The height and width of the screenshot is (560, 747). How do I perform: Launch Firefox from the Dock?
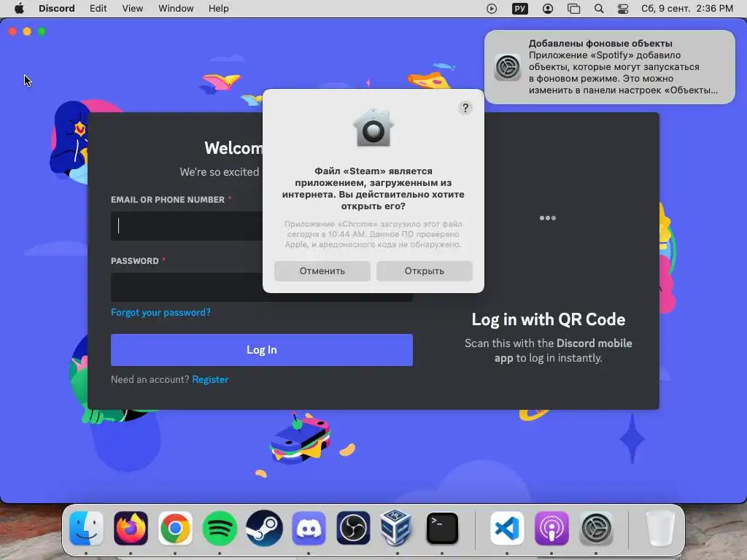pyautogui.click(x=131, y=529)
